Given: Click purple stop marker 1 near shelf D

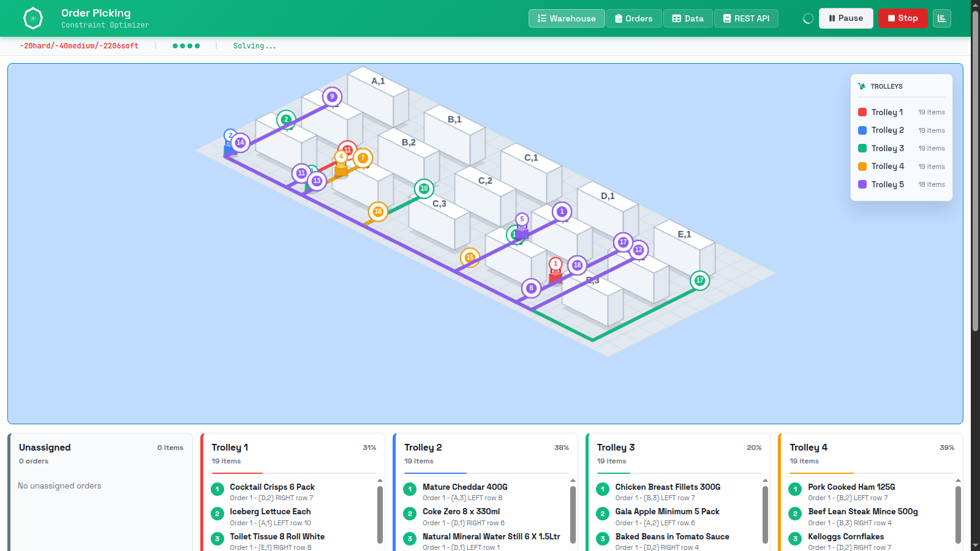Looking at the screenshot, I should [562, 211].
